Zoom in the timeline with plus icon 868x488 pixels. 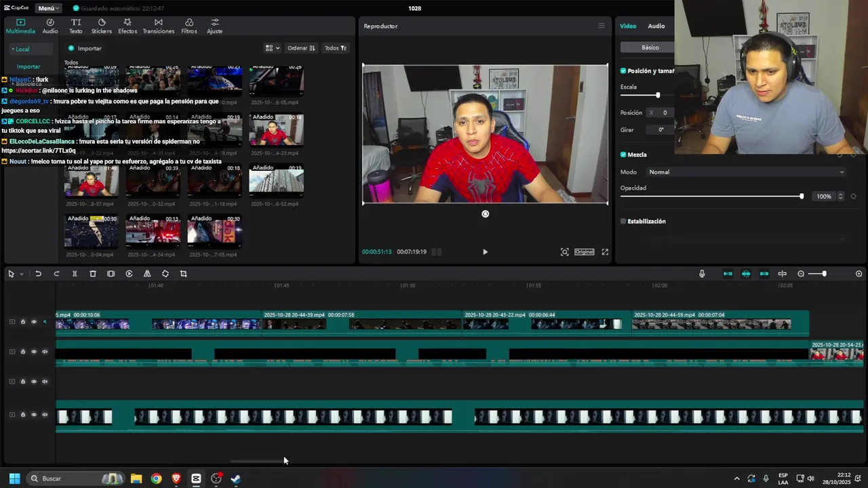(x=859, y=274)
